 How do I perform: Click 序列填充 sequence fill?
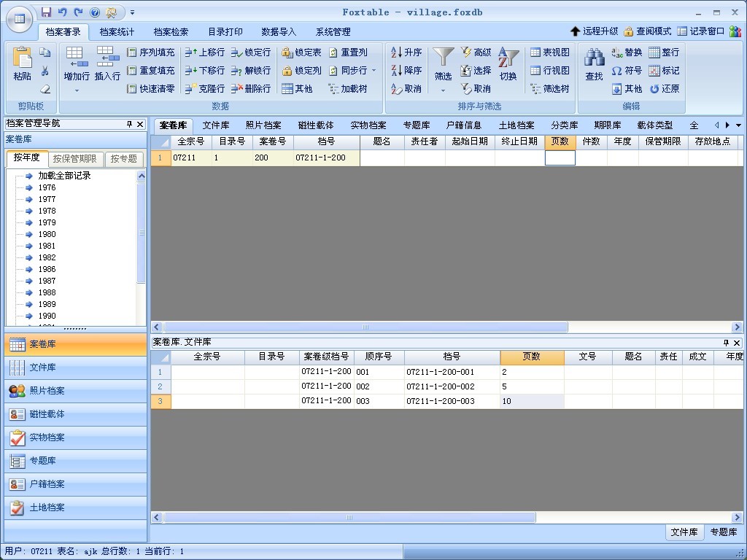click(150, 52)
